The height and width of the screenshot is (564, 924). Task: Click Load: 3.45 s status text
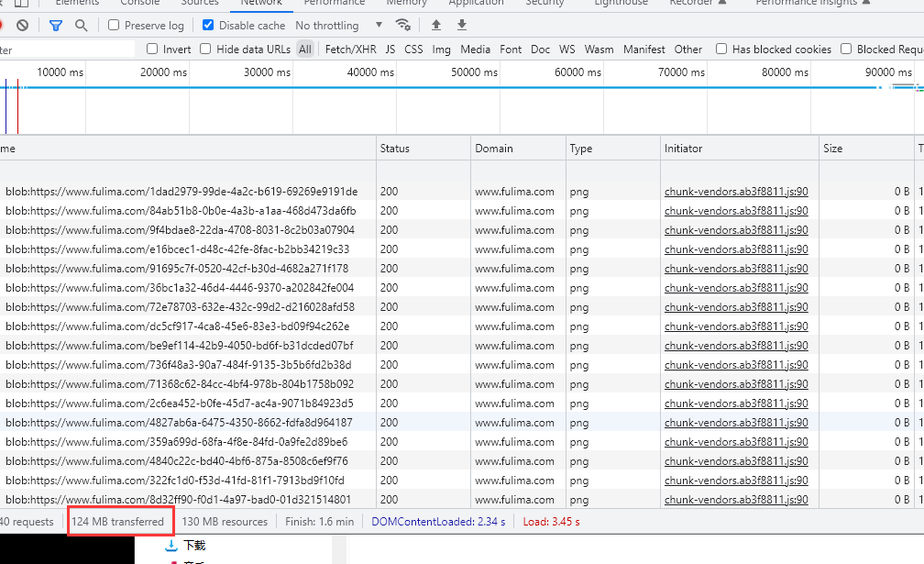coord(552,522)
